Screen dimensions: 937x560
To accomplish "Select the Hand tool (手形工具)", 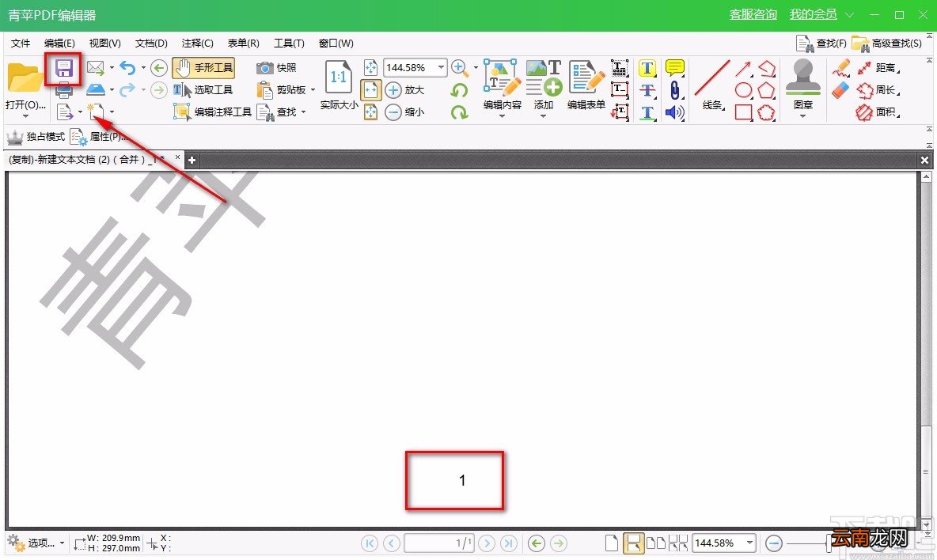I will coord(203,68).
